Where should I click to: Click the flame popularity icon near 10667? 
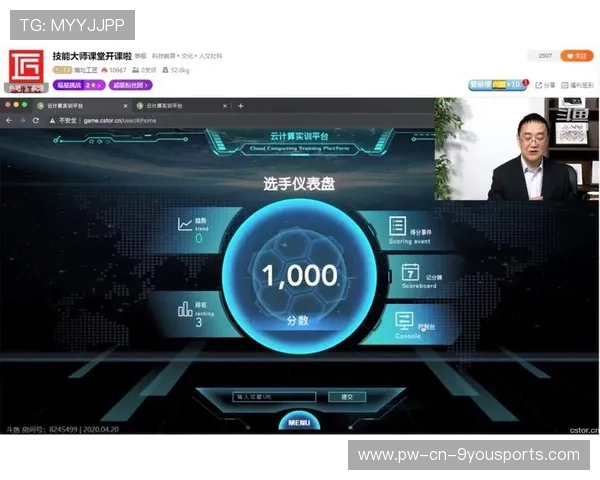(104, 70)
